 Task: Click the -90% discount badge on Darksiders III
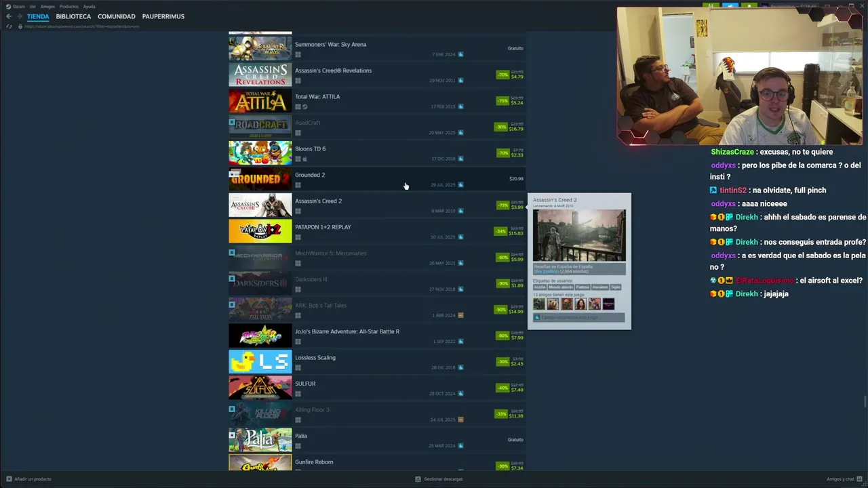502,283
